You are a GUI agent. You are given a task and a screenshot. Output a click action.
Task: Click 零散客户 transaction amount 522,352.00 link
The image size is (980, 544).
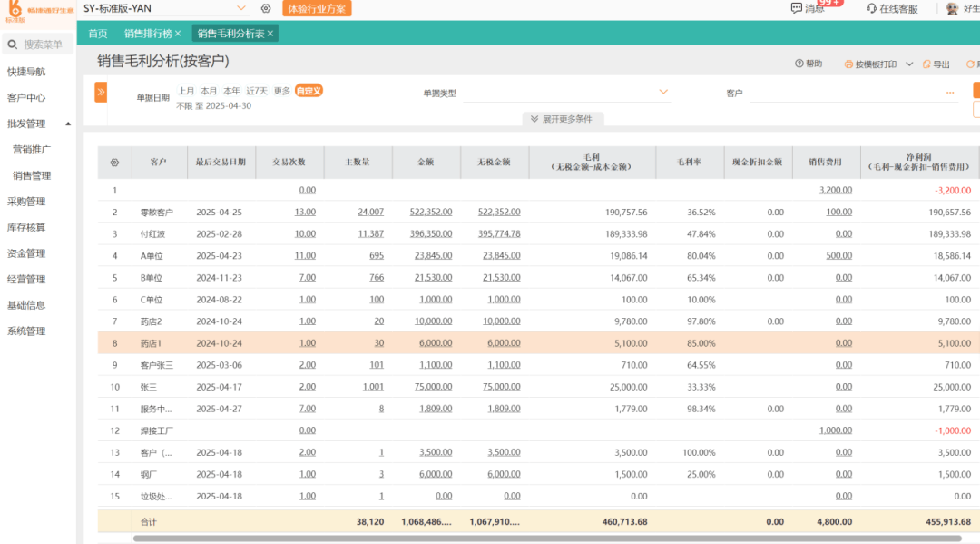click(x=431, y=212)
